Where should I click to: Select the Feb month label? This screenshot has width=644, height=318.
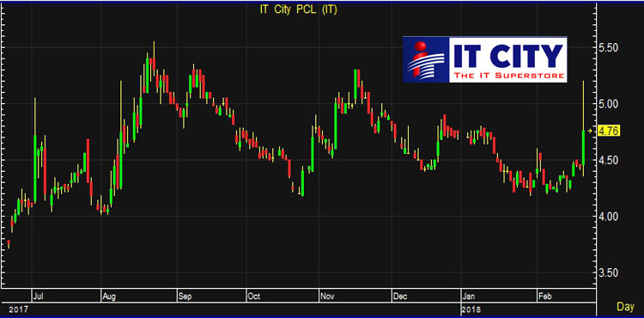pyautogui.click(x=544, y=296)
